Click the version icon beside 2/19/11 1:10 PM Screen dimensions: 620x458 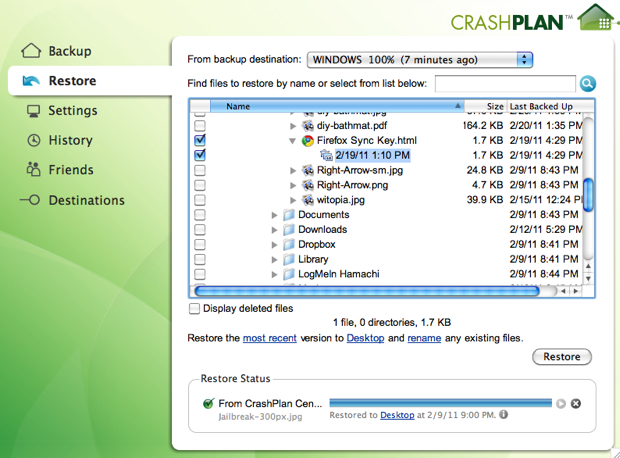[326, 155]
